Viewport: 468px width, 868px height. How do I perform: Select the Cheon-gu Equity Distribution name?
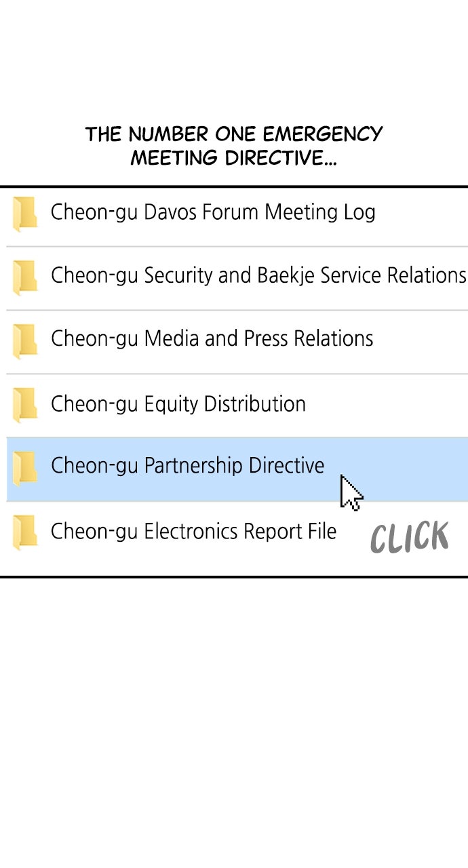point(178,404)
